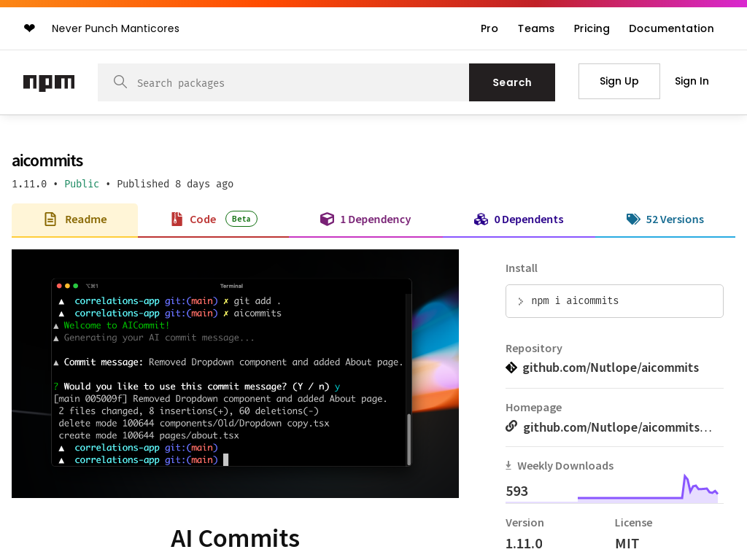Click the Sign In link
This screenshot has height=560, width=747.
click(x=692, y=82)
